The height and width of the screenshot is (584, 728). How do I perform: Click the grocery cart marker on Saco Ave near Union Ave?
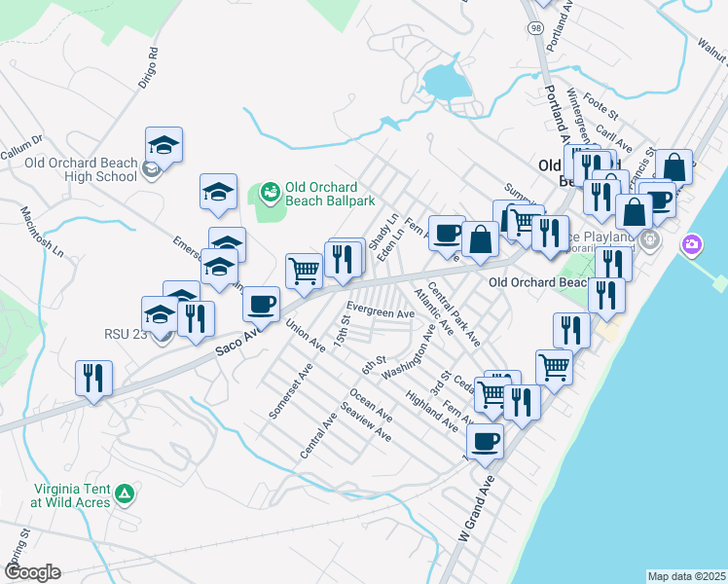point(304,274)
